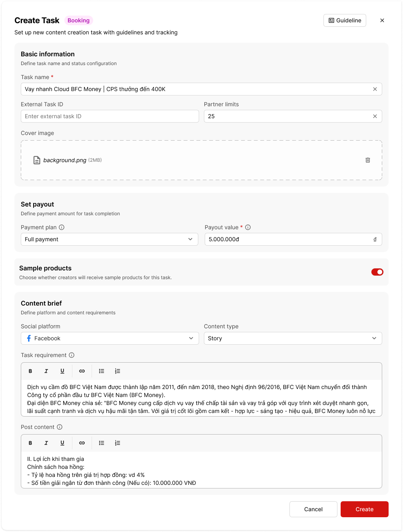
Task: Add bulleted list in Post content editor
Action: pos(102,443)
